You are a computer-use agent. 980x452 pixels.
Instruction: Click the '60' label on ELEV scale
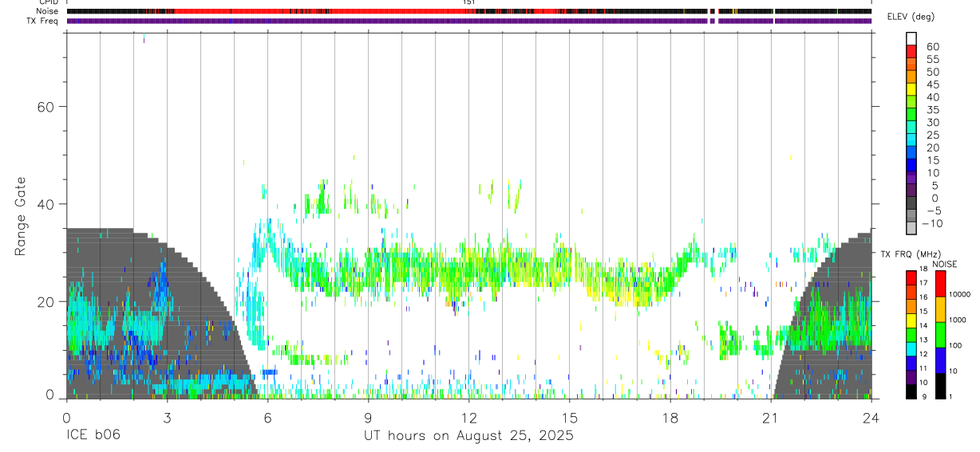932,47
